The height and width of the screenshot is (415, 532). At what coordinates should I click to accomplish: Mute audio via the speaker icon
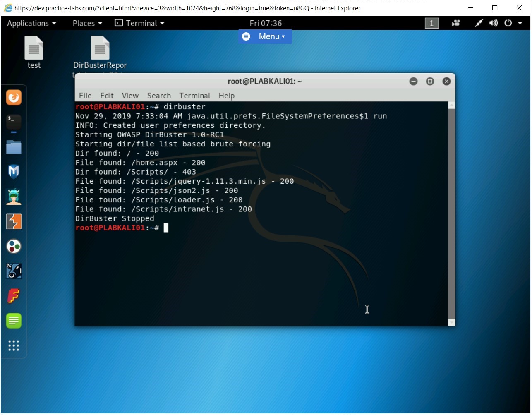(494, 23)
